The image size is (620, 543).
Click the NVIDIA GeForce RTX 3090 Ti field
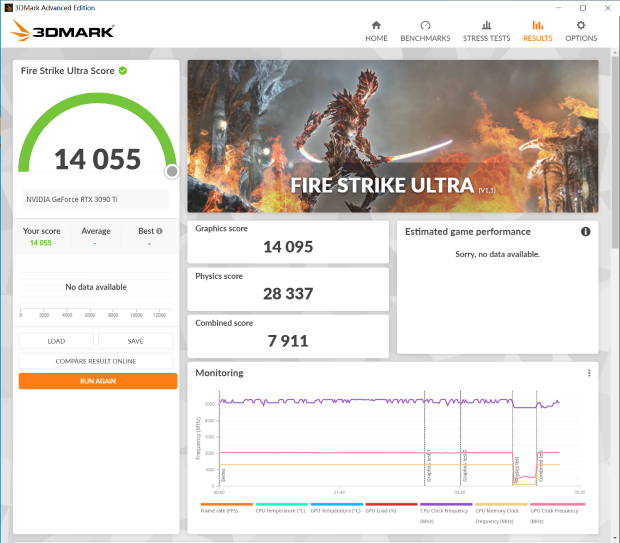tap(96, 199)
